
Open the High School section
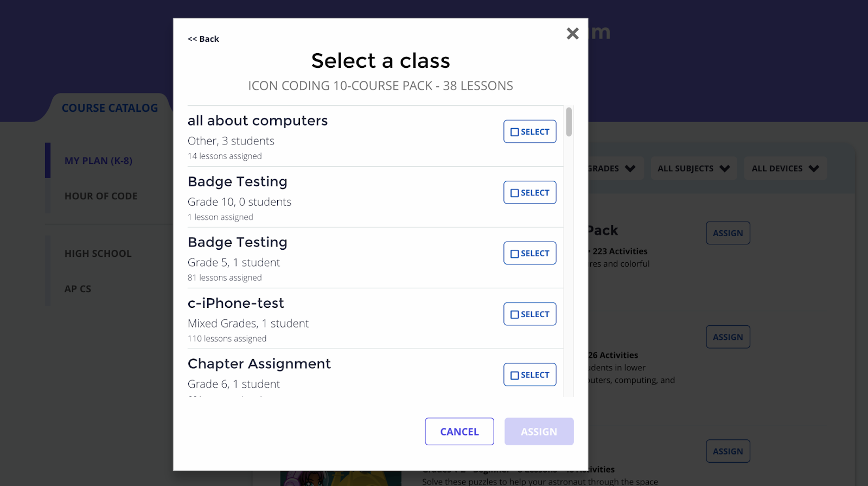point(98,254)
